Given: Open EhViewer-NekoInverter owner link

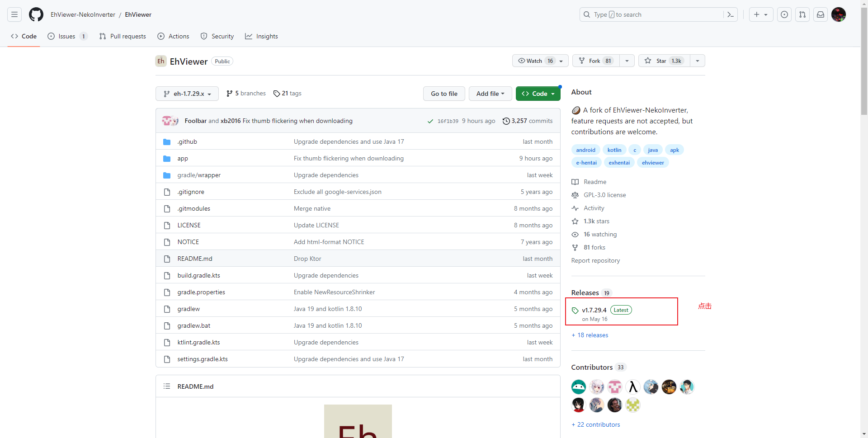Looking at the screenshot, I should (x=83, y=14).
